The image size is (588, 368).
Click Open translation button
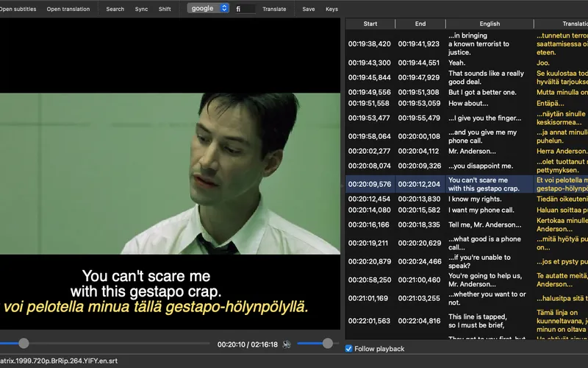[x=68, y=9]
